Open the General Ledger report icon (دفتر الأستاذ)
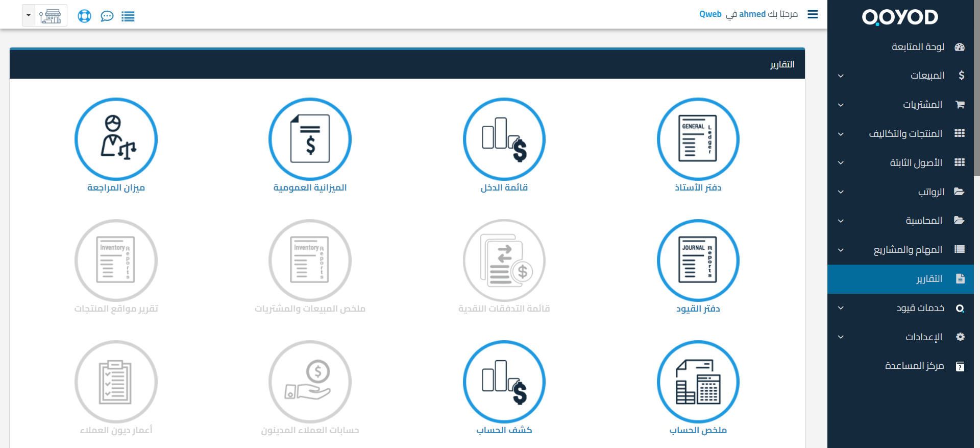The width and height of the screenshot is (980, 448). (698, 139)
